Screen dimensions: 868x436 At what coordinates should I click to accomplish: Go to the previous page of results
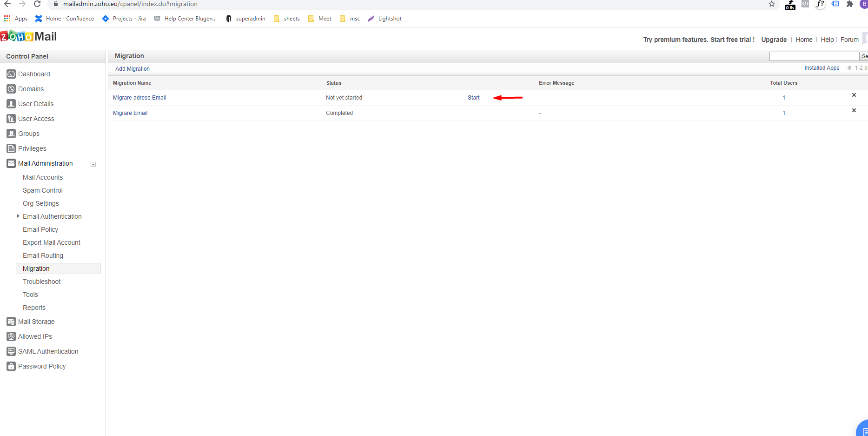849,68
